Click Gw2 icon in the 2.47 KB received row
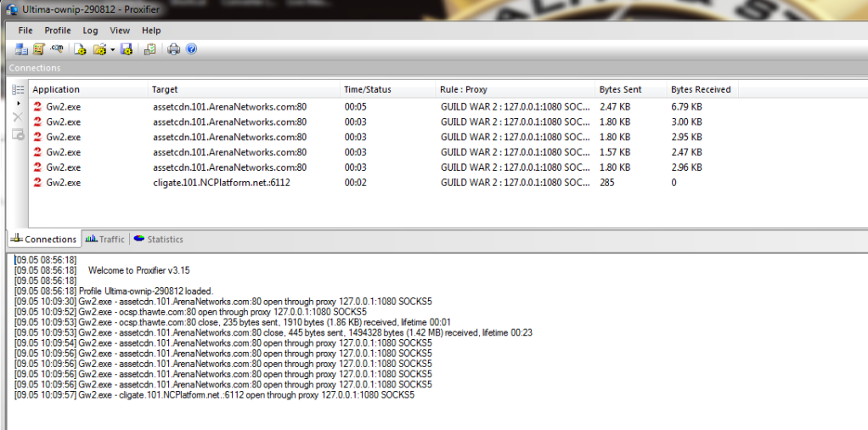The image size is (868, 430). tap(37, 152)
